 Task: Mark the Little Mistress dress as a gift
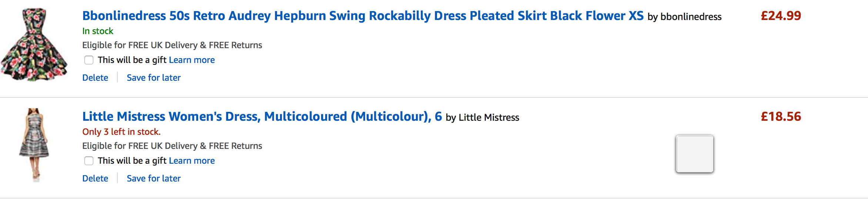point(89,161)
